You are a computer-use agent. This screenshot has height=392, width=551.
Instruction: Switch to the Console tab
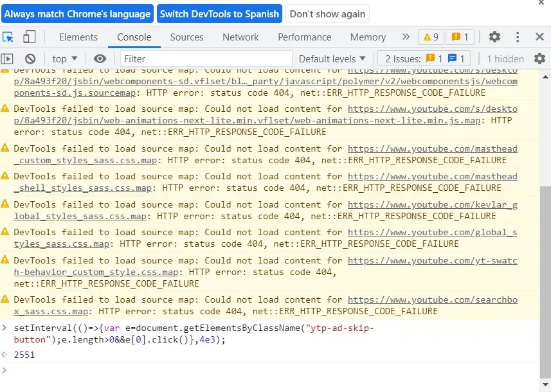click(x=134, y=37)
